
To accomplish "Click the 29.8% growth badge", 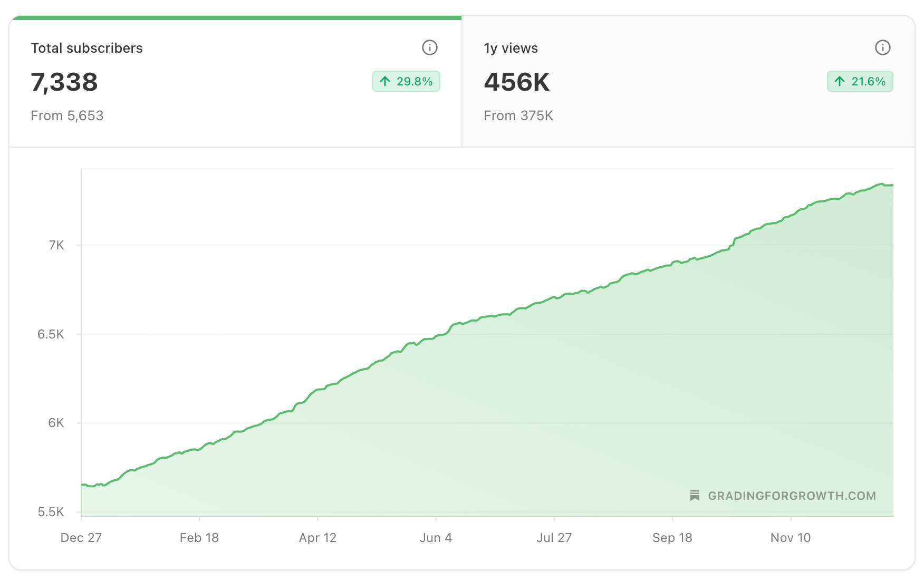I will point(406,81).
